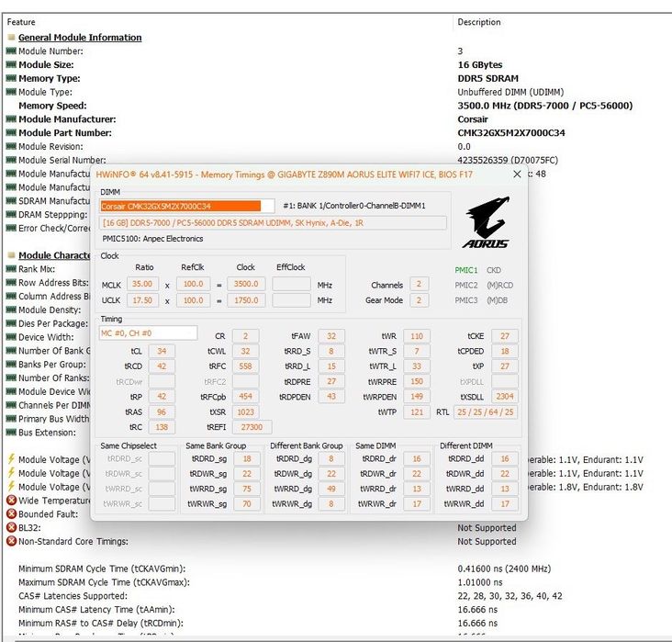Click the memory chip icon beside Banks Per Group
This screenshot has height=642, width=672.
[12, 364]
